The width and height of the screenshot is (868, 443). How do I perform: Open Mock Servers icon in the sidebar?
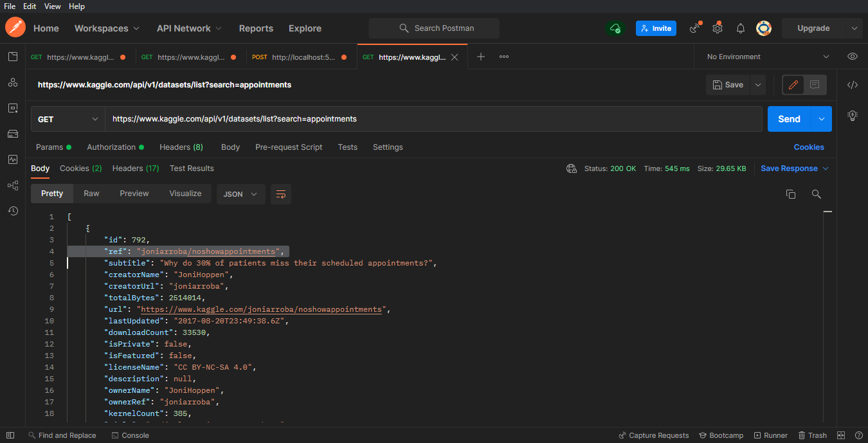click(13, 134)
